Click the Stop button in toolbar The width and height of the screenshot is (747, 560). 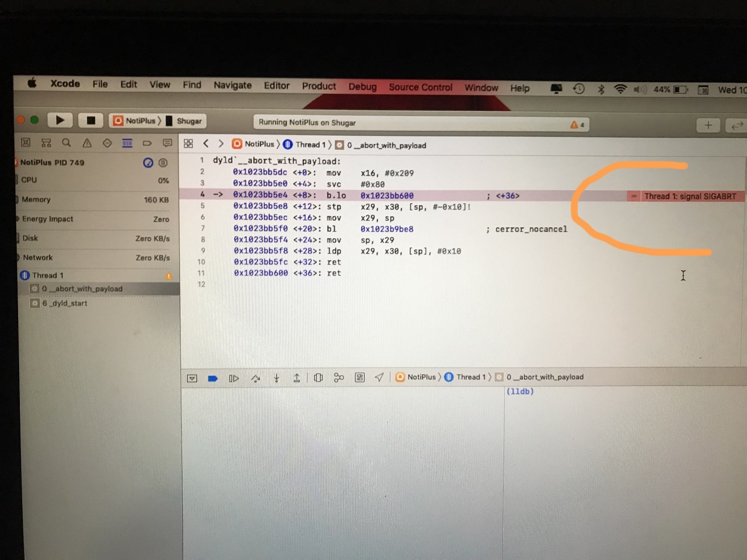point(90,120)
